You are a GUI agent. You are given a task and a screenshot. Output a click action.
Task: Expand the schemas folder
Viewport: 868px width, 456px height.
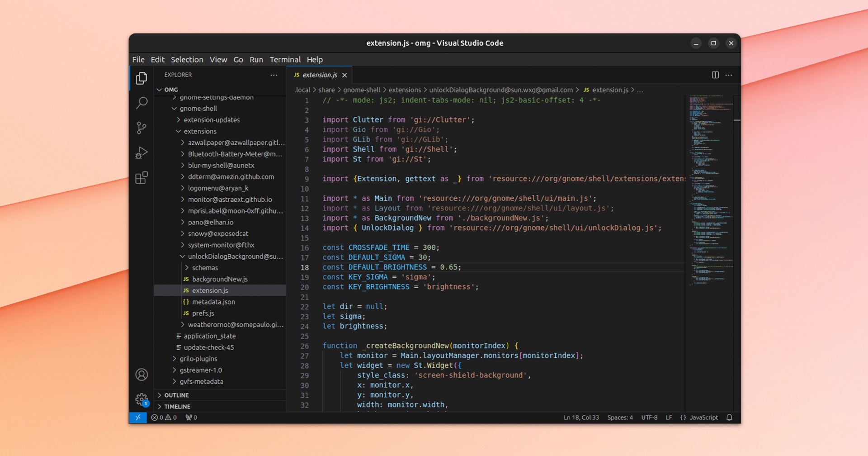[220, 268]
